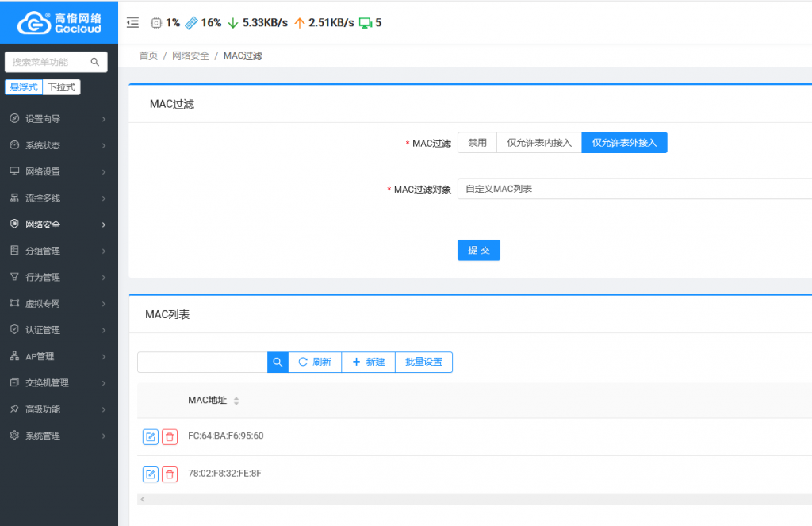Delete the 78:02:F8:32:FE:8F entry
Screen dimensions: 812x526
pos(170,474)
